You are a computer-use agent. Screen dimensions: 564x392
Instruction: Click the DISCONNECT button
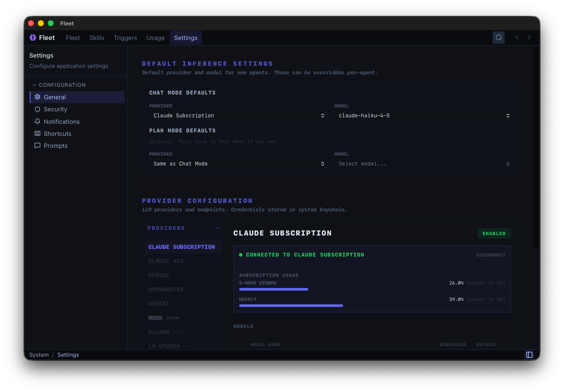(x=491, y=254)
